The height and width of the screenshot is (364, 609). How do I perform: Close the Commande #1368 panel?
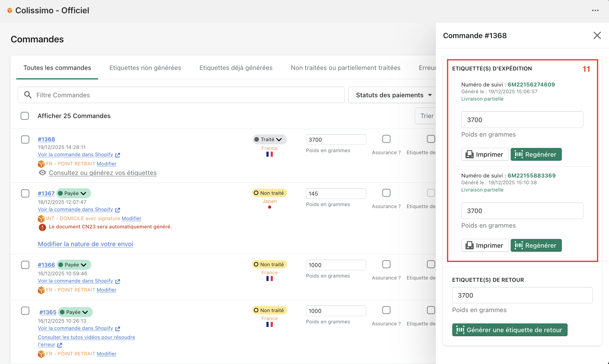point(597,35)
